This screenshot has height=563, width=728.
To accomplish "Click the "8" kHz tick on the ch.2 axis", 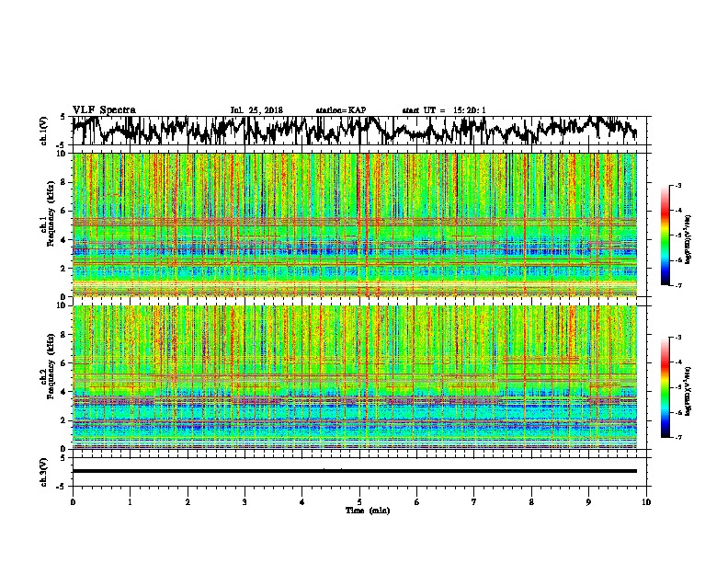I will click(64, 335).
